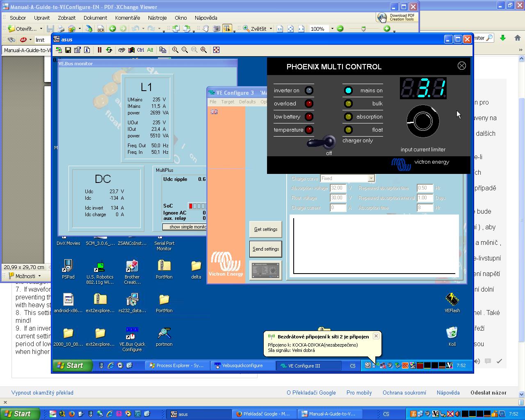Image resolution: width=525 pixels, height=420 pixels.
Task: Click the VNC fullscreen icon
Action: [x=216, y=50]
